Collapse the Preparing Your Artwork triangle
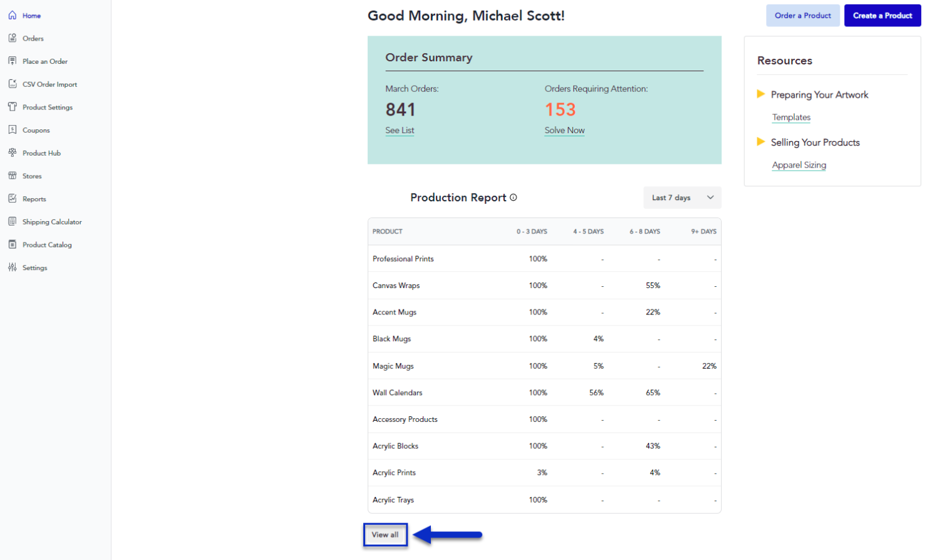This screenshot has height=560, width=938. tap(761, 94)
